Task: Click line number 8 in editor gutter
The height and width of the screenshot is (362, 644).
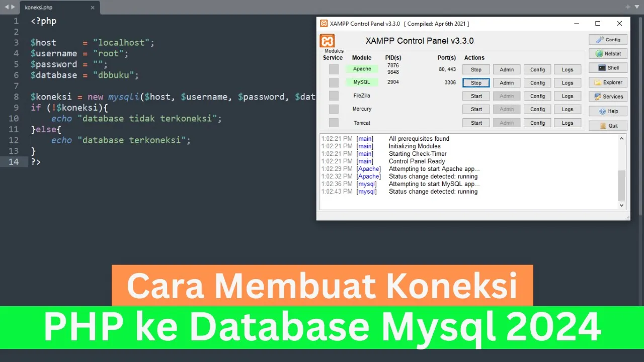Action: point(16,97)
